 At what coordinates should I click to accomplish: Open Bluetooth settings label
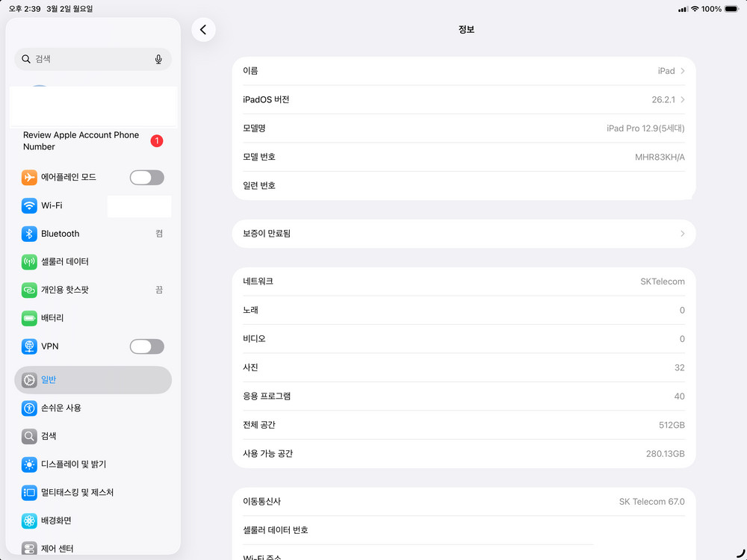pos(60,234)
